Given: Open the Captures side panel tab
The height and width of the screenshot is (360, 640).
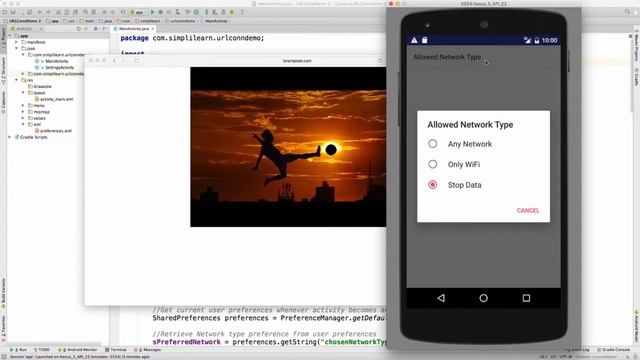Looking at the screenshot, I should [4, 102].
